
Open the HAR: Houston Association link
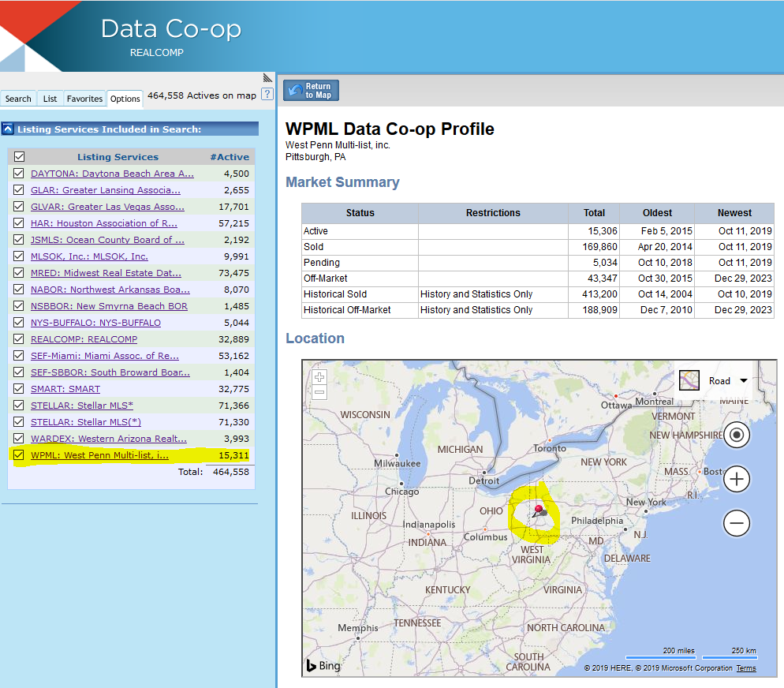point(104,223)
